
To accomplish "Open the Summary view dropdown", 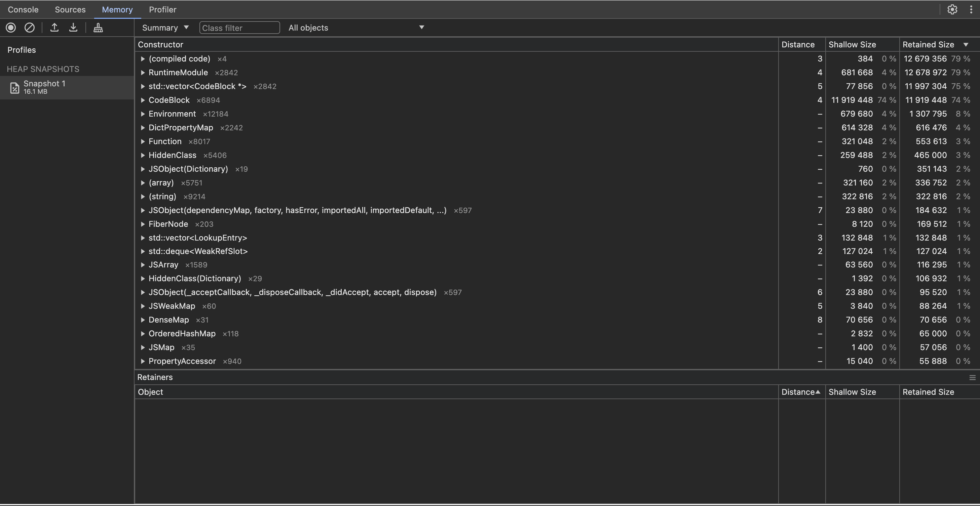I will point(164,27).
